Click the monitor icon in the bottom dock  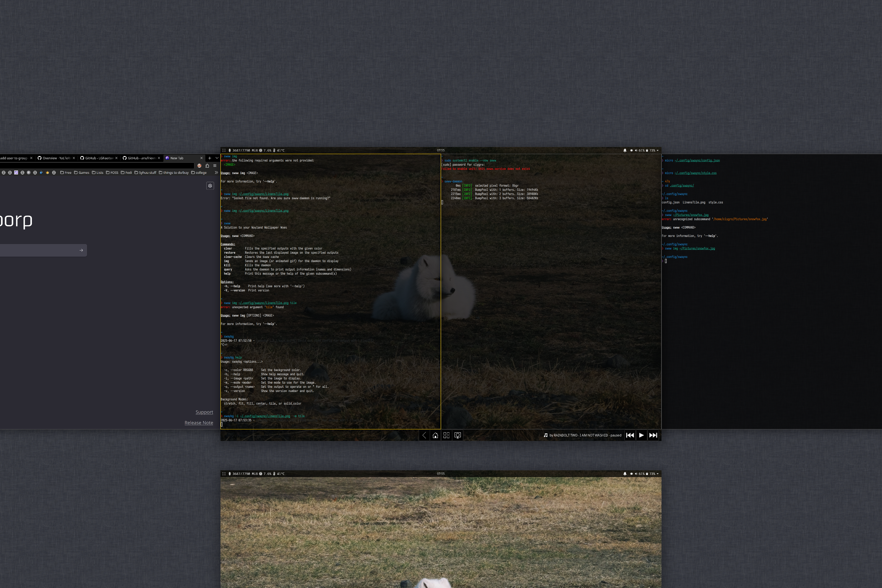point(457,435)
